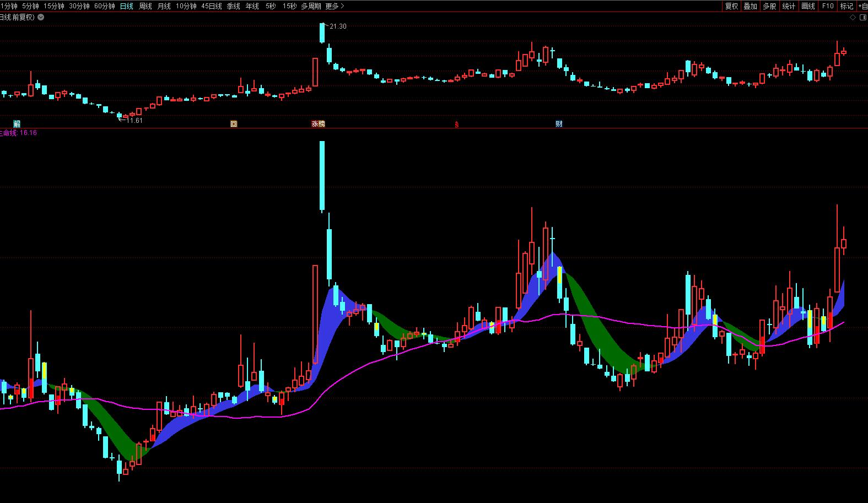Screen dimensions: 868x503
Task: Open the 涨榜 event marker
Action: [x=318, y=124]
